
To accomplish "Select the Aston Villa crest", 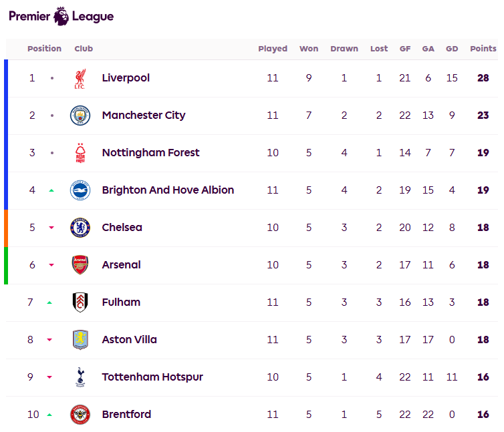I will (x=80, y=339).
